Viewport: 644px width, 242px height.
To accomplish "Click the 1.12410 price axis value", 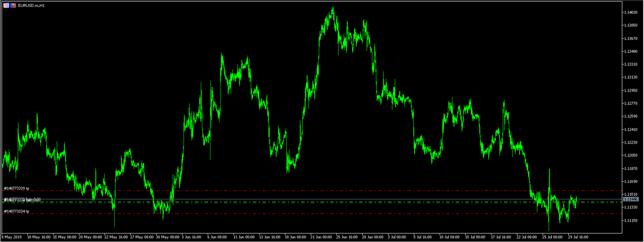I will 631,129.
